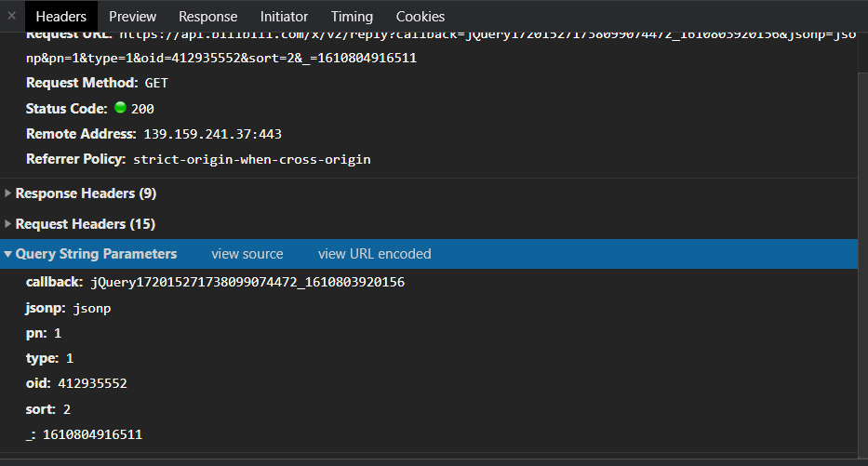This screenshot has height=466, width=868.
Task: Click the Request URL text
Action: (x=221, y=58)
